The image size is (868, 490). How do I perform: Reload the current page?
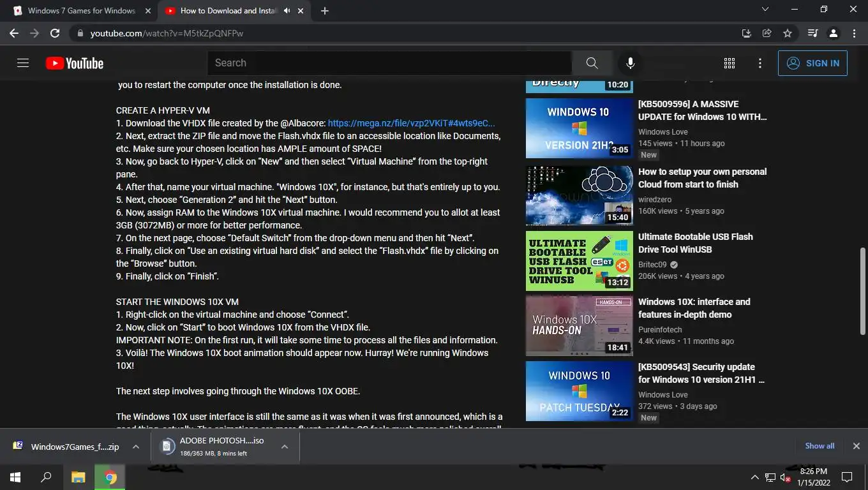click(55, 33)
